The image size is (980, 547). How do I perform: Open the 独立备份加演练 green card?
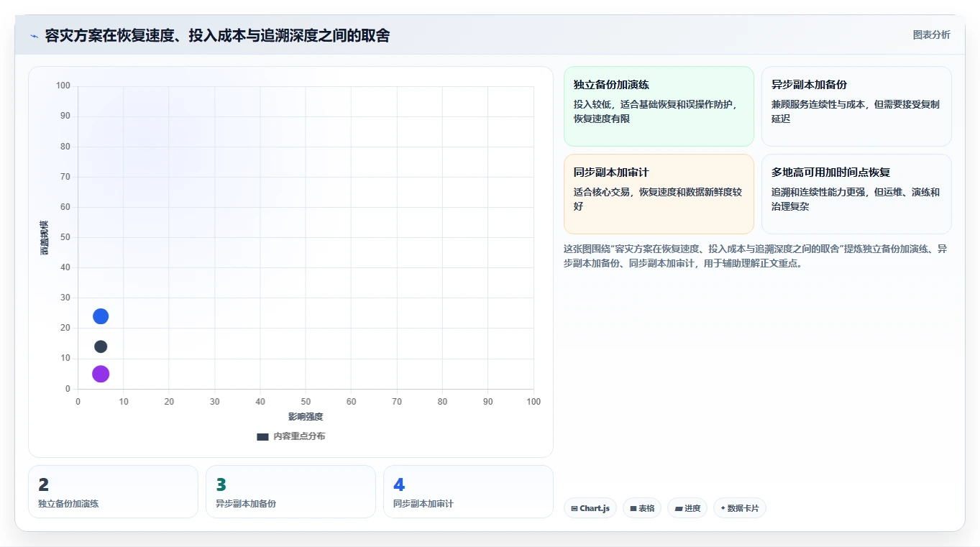[659, 106]
